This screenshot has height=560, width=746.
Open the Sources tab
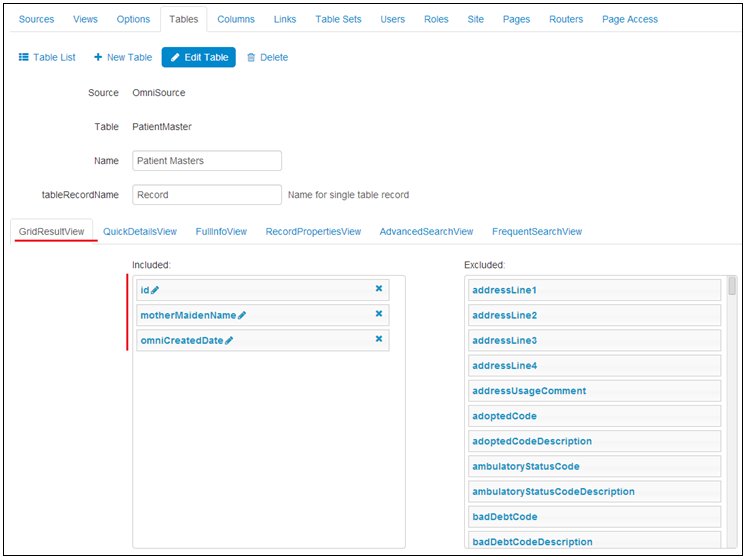point(37,19)
